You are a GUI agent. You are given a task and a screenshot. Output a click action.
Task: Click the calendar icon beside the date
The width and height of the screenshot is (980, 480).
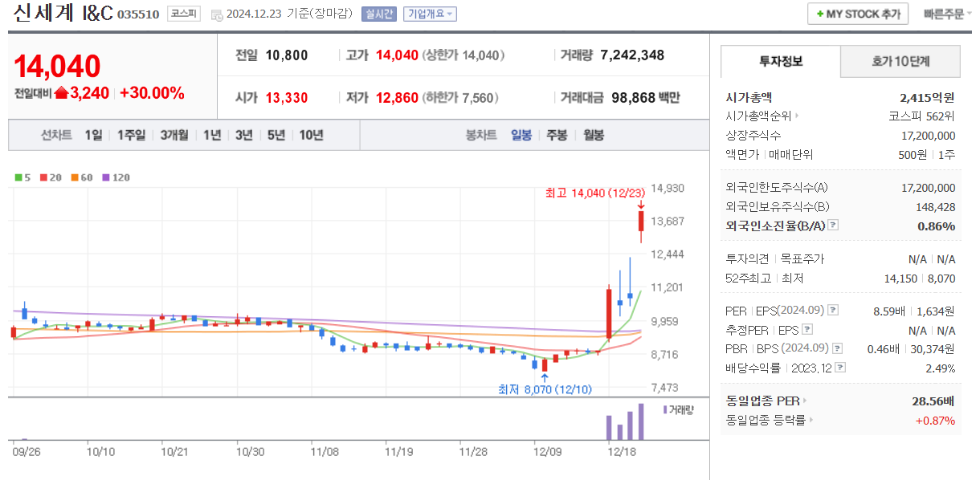pyautogui.click(x=217, y=14)
